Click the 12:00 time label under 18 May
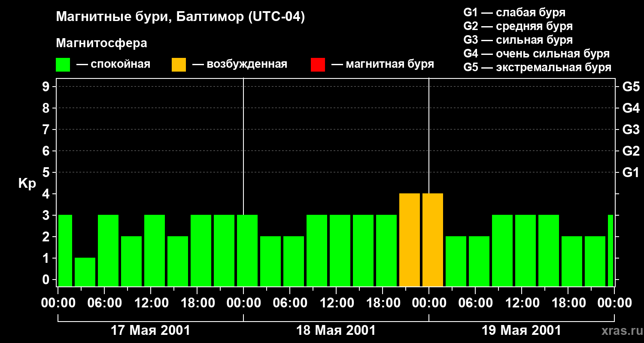 coord(336,303)
